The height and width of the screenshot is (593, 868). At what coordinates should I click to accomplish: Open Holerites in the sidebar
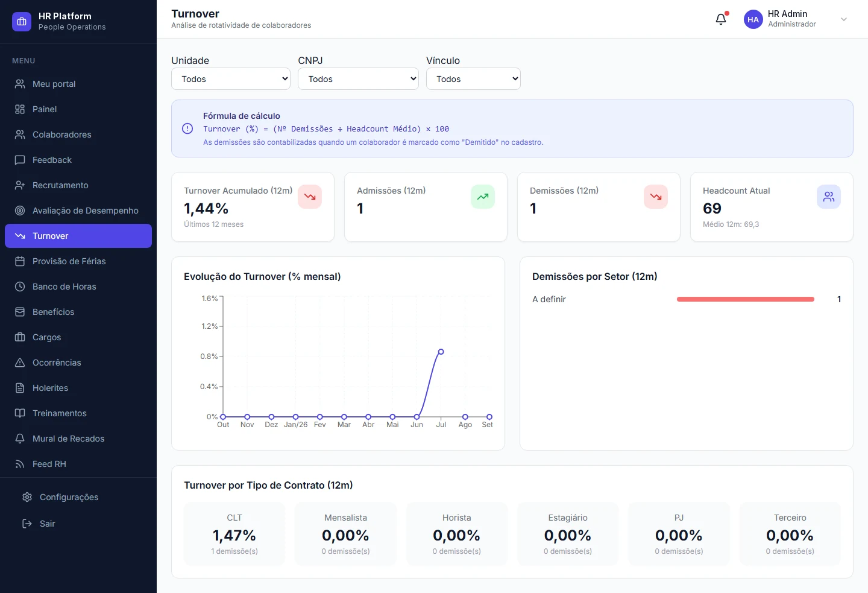pyautogui.click(x=78, y=388)
